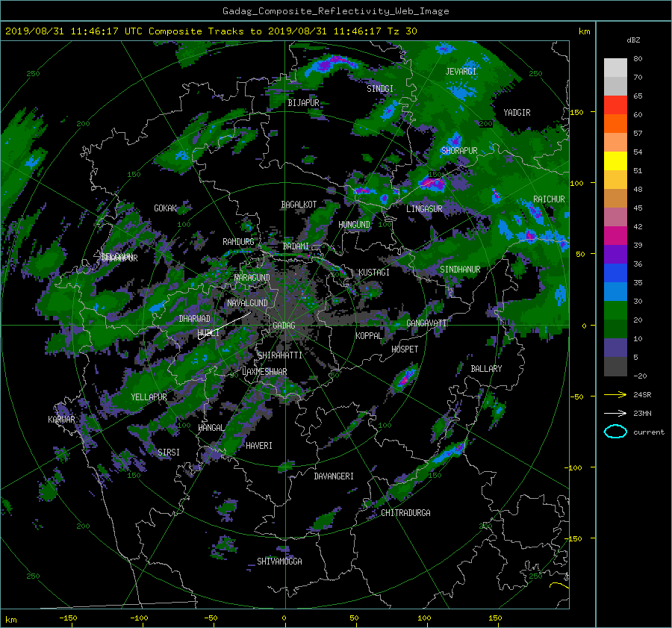Image resolution: width=672 pixels, height=628 pixels.
Task: Select the yellow 51-54 dBZ color swatch
Action: [615, 161]
